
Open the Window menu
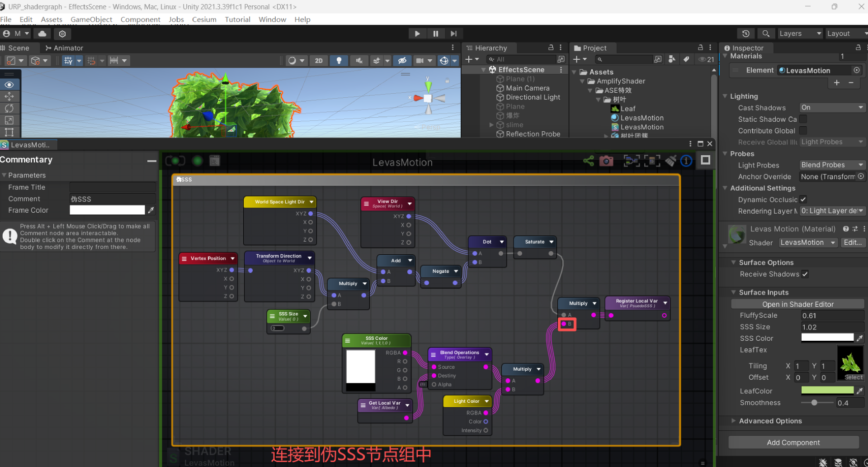click(272, 19)
